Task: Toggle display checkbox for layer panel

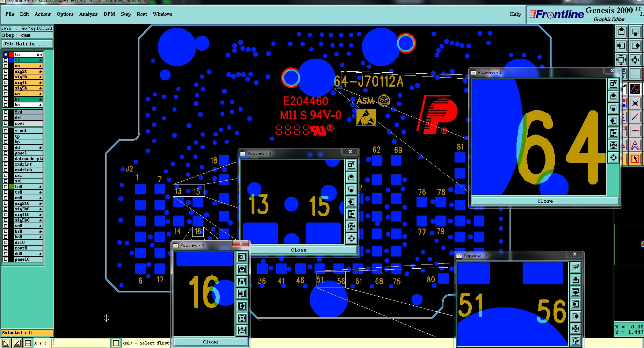Action: coord(6,153)
